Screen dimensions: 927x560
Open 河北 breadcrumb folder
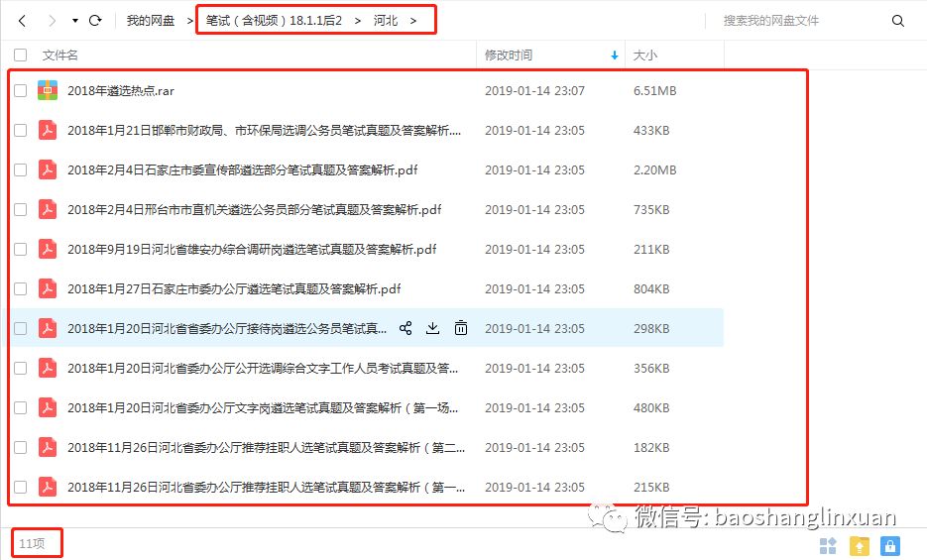click(386, 21)
